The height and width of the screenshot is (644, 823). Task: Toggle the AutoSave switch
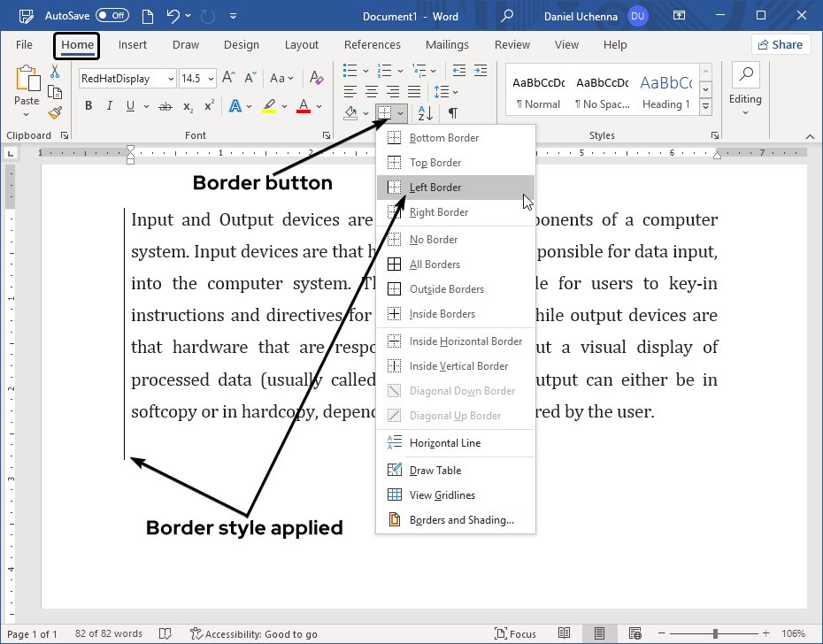pos(112,16)
